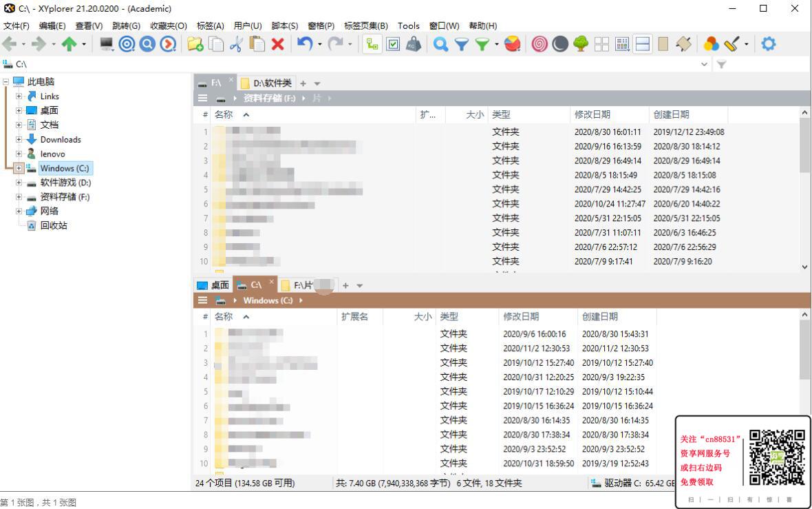Image resolution: width=812 pixels, height=509 pixels.
Task: Toggle dark mode moon icon
Action: pos(560,44)
